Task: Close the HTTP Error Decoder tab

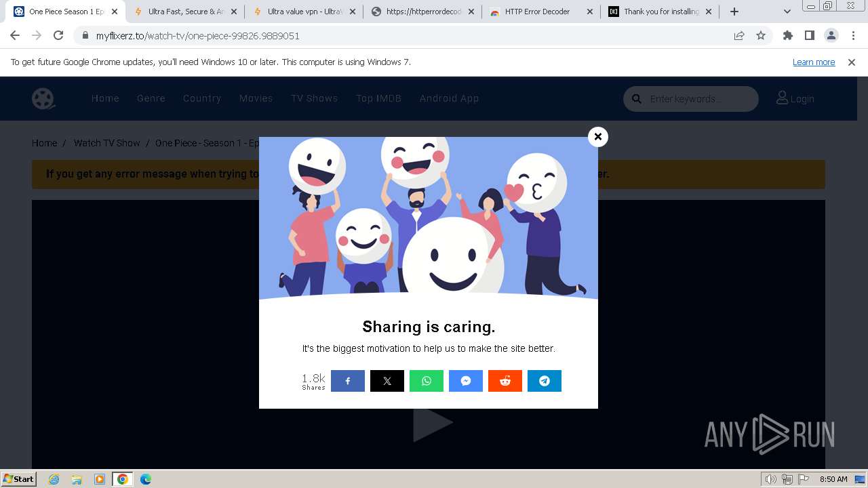Action: [x=590, y=12]
